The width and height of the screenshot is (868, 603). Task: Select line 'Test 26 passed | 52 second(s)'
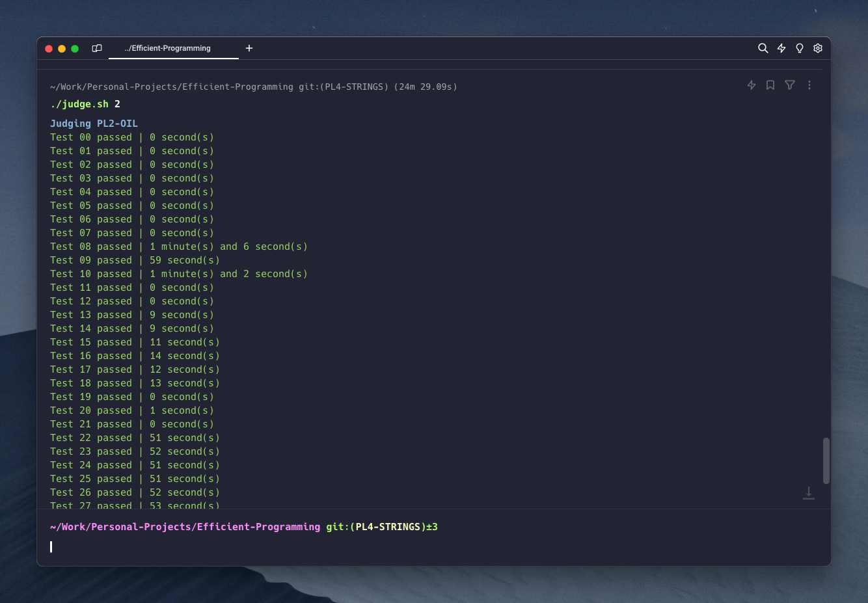135,492
